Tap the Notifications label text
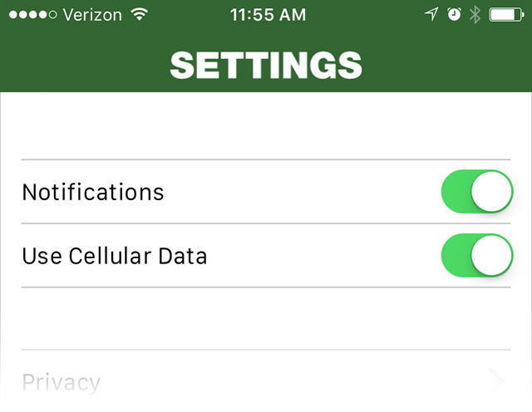This screenshot has height=412, width=532. click(x=93, y=192)
